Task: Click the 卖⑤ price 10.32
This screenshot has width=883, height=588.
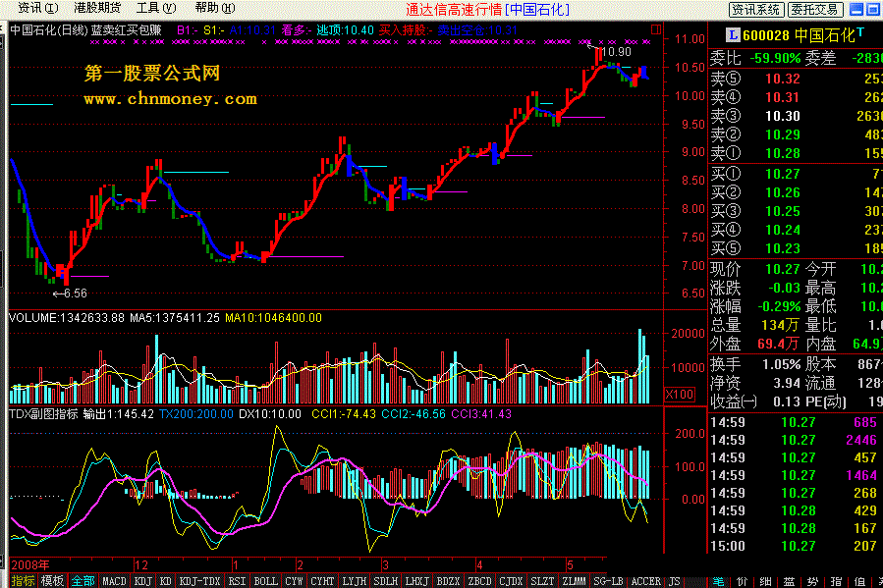Action: click(x=782, y=79)
